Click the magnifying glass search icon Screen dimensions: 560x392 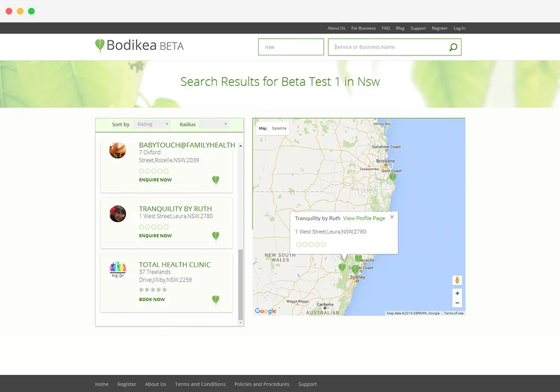453,47
